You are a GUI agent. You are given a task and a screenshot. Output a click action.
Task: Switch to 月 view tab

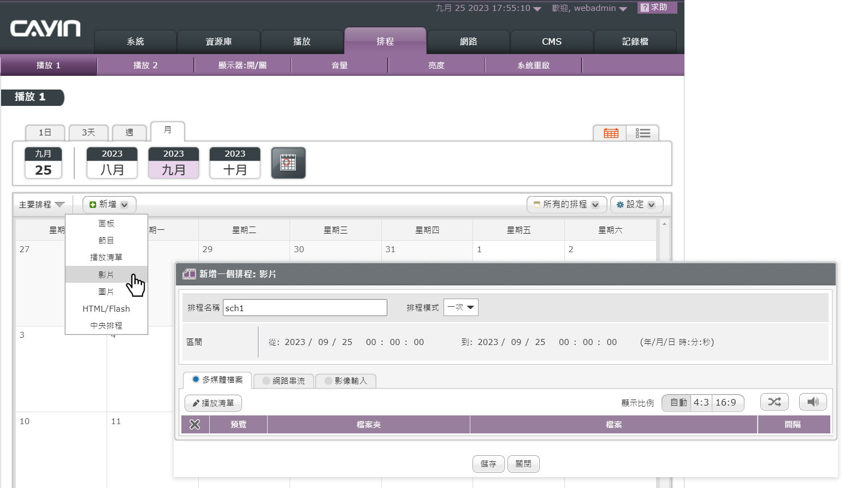(168, 131)
